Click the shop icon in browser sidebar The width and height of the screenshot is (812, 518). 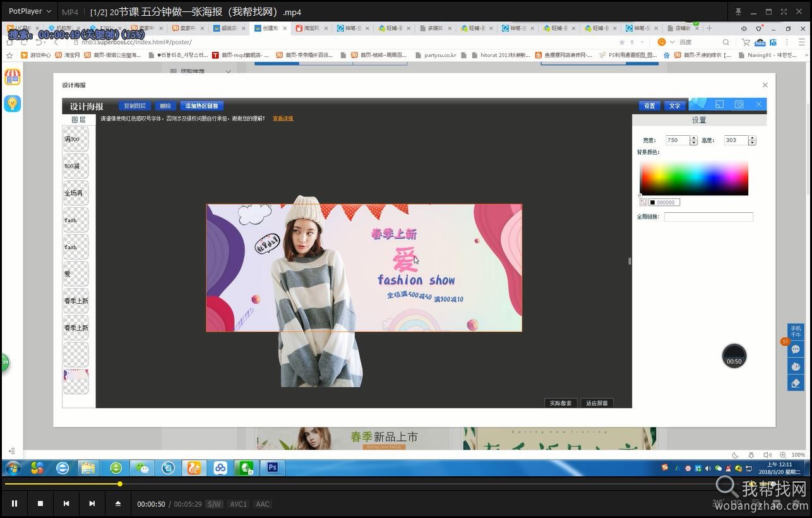click(13, 78)
